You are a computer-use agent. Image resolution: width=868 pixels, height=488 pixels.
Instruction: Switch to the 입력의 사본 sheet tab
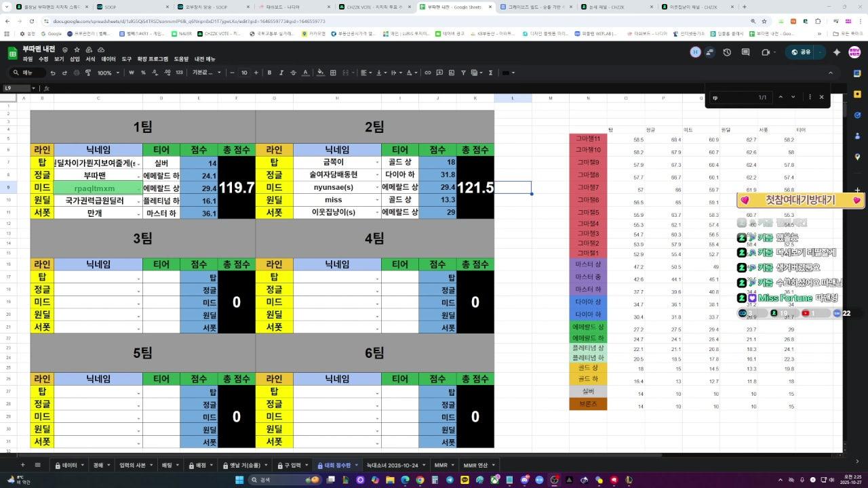[x=136, y=466]
